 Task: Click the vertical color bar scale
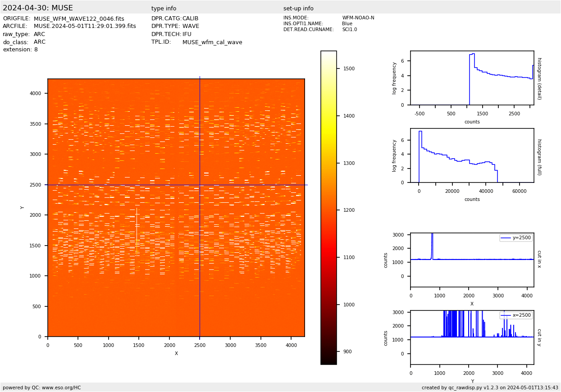[328, 208]
